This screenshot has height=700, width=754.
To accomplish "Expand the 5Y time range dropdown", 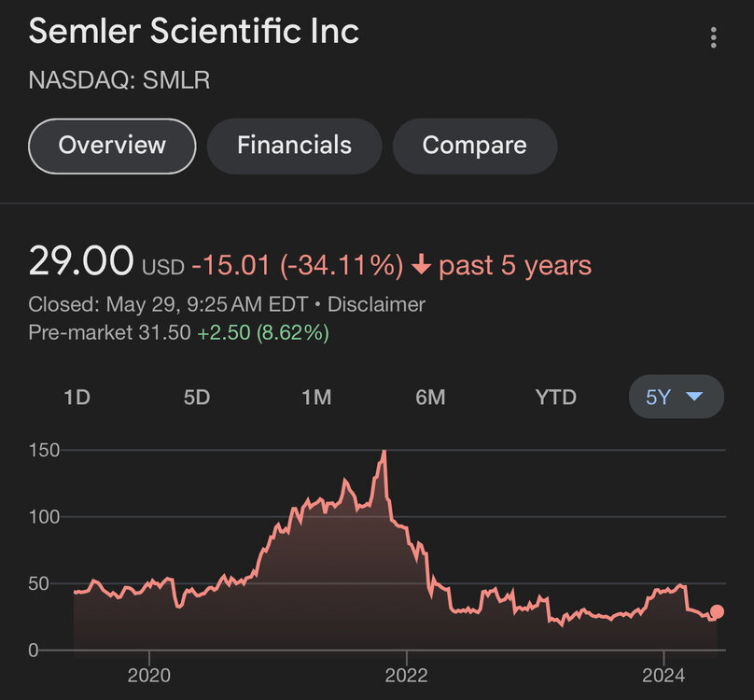I will (x=676, y=397).
